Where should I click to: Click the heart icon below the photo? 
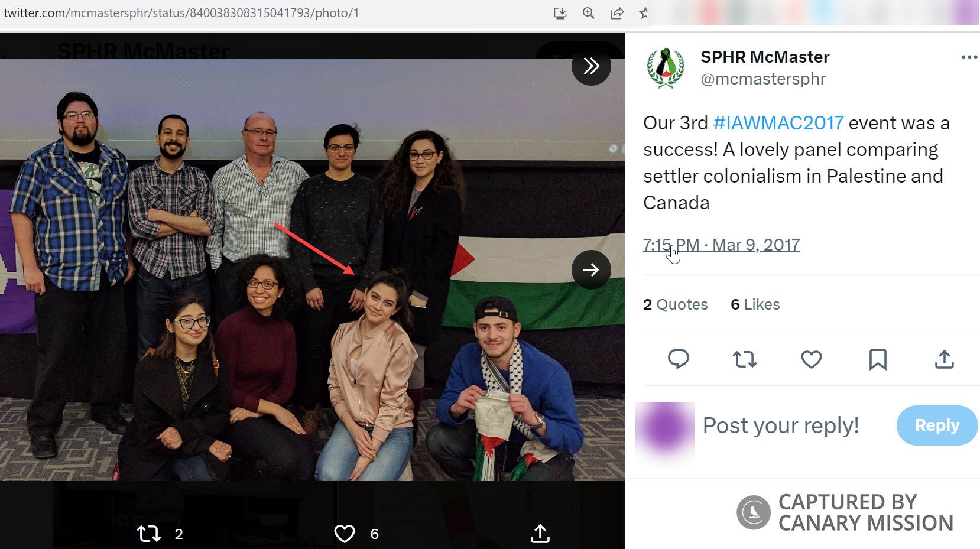(x=345, y=534)
